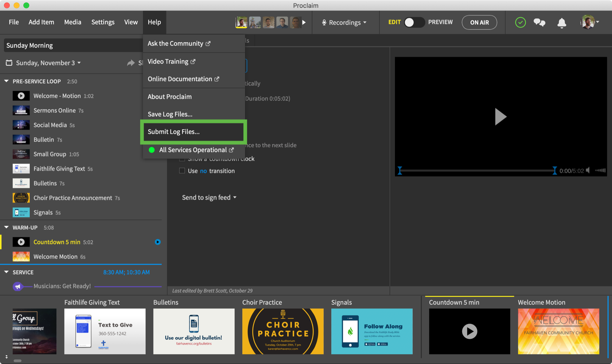Open the Recordings dropdown
612x364 pixels.
click(x=344, y=22)
